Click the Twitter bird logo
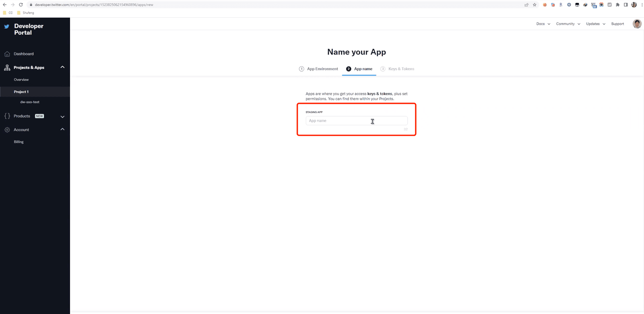The height and width of the screenshot is (314, 644). pos(7,27)
